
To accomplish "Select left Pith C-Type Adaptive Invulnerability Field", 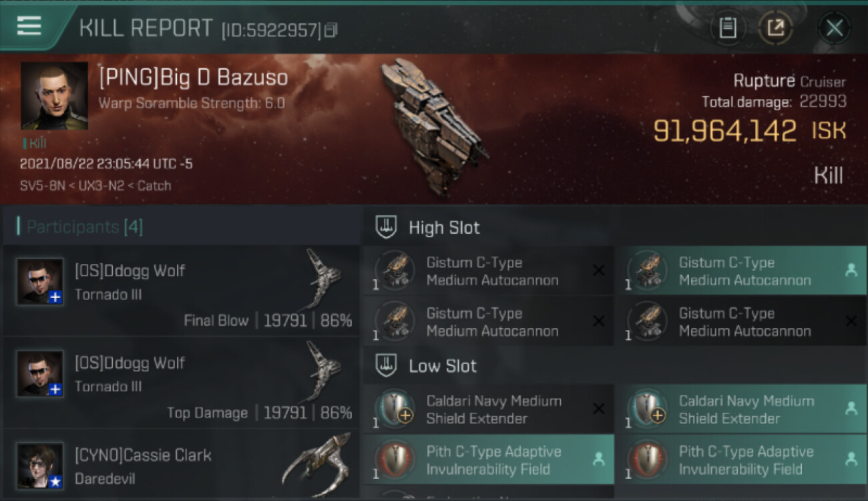I will pyautogui.click(x=489, y=460).
